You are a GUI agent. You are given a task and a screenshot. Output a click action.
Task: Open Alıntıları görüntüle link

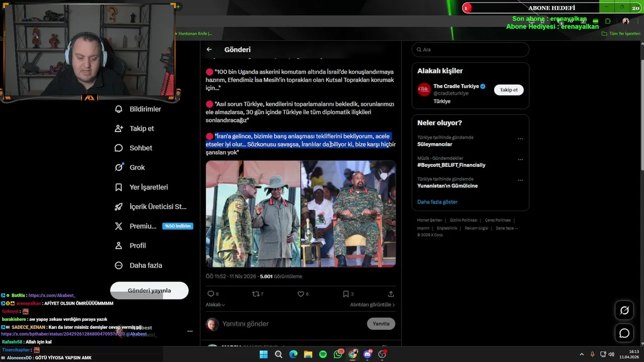[x=372, y=305]
